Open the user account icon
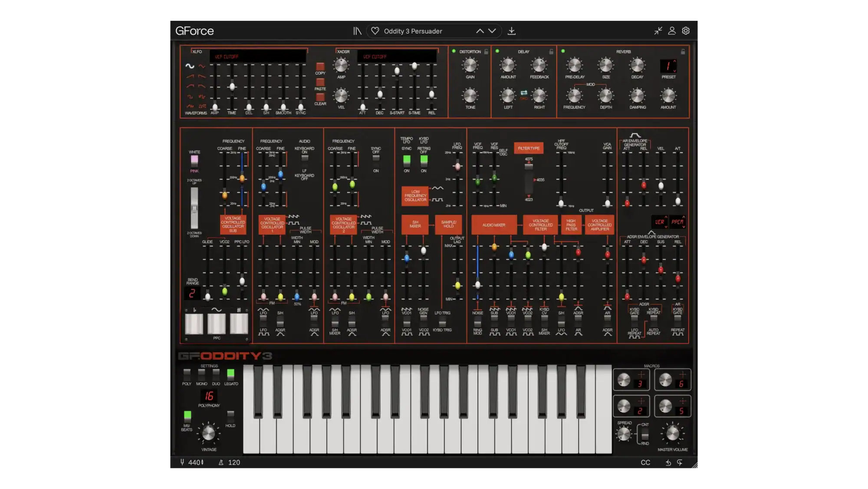This screenshot has width=868, height=489. (x=671, y=31)
